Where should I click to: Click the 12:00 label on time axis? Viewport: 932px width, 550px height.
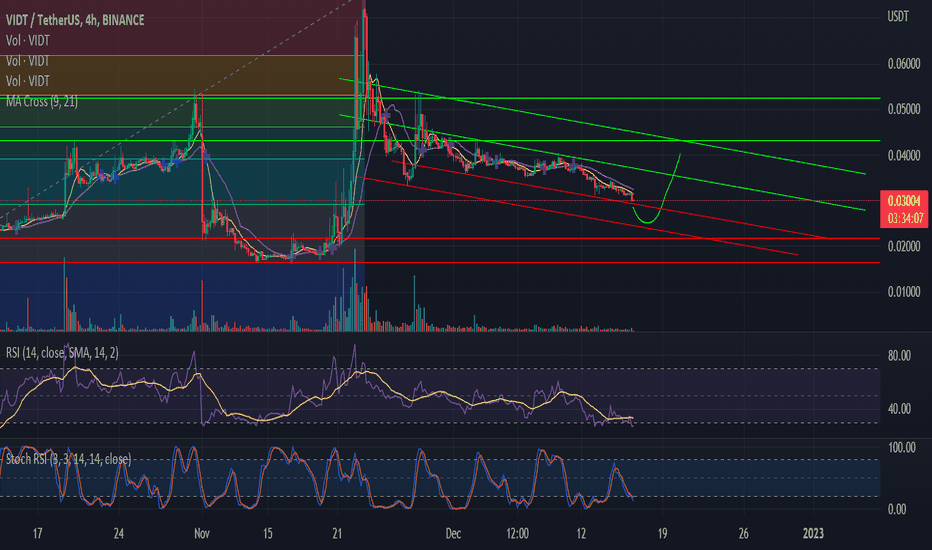point(517,533)
